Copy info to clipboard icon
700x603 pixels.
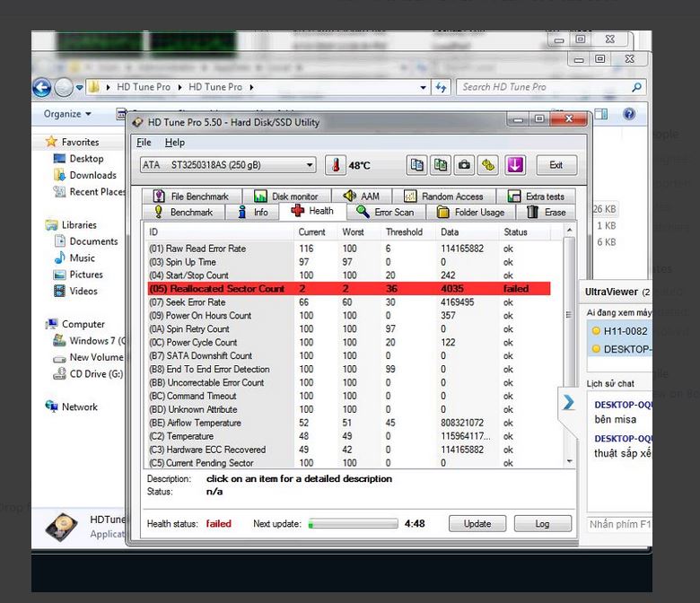tap(416, 165)
